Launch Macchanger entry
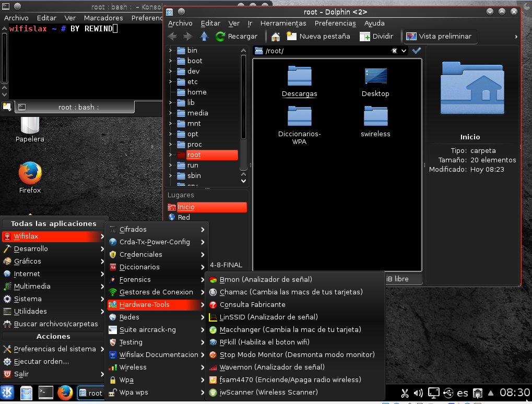The image size is (532, 404). (x=295, y=330)
